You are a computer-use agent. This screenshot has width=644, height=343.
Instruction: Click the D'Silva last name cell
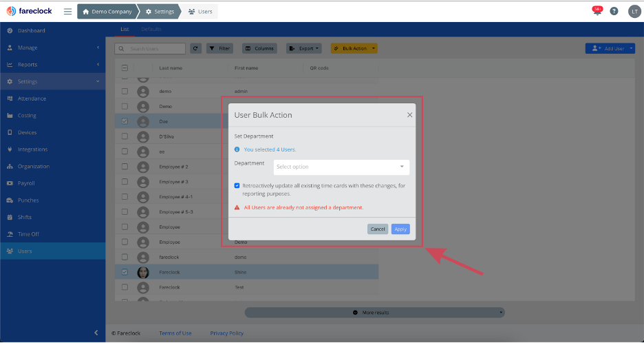click(x=167, y=136)
